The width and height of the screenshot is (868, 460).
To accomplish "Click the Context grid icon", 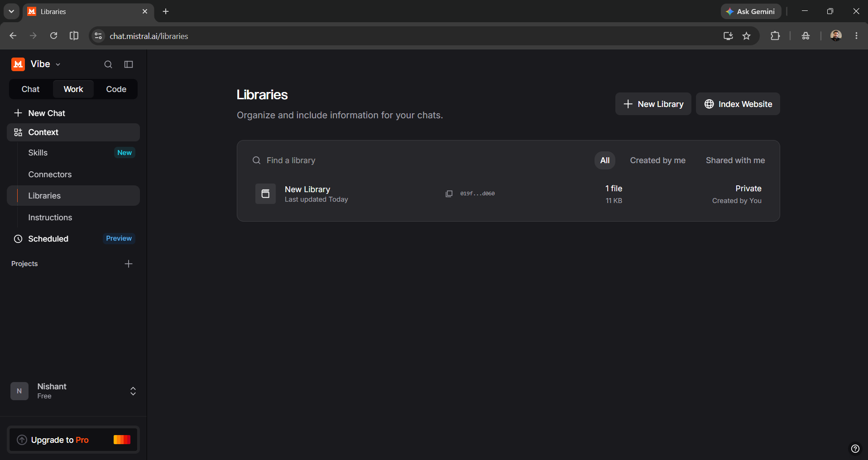I will coord(18,132).
